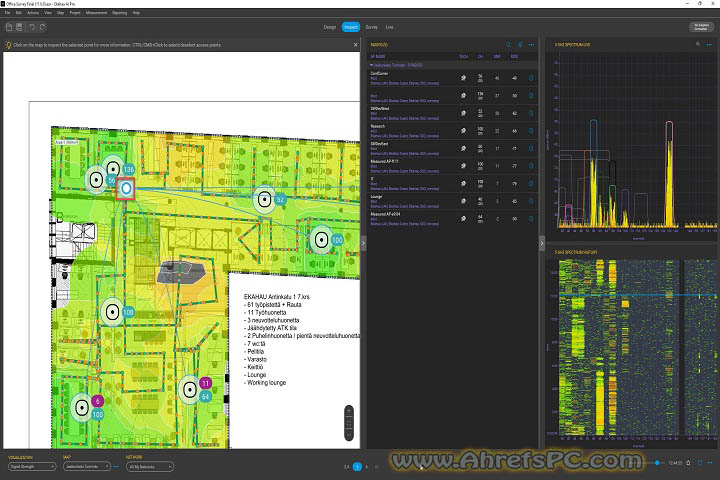
Task: Click the lightbulb tip icon in the hint bar
Action: [8, 45]
